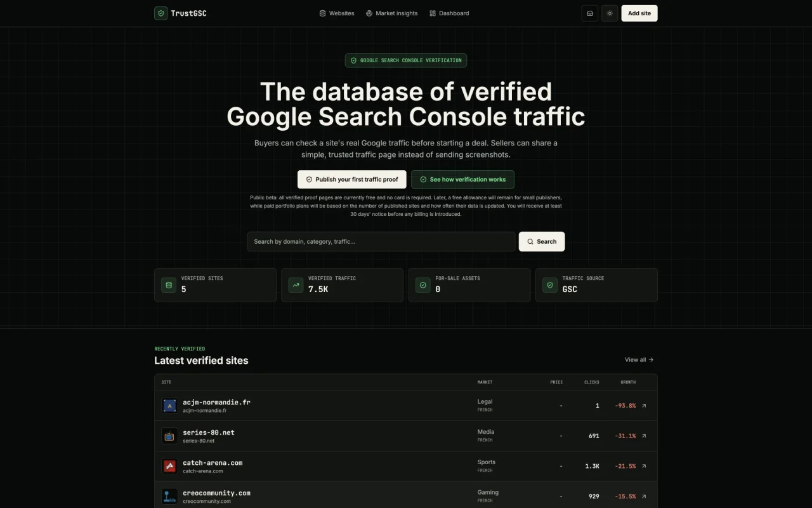Click the TrustGSC shield logo icon
Screen dimensions: 812x508
tap(161, 13)
